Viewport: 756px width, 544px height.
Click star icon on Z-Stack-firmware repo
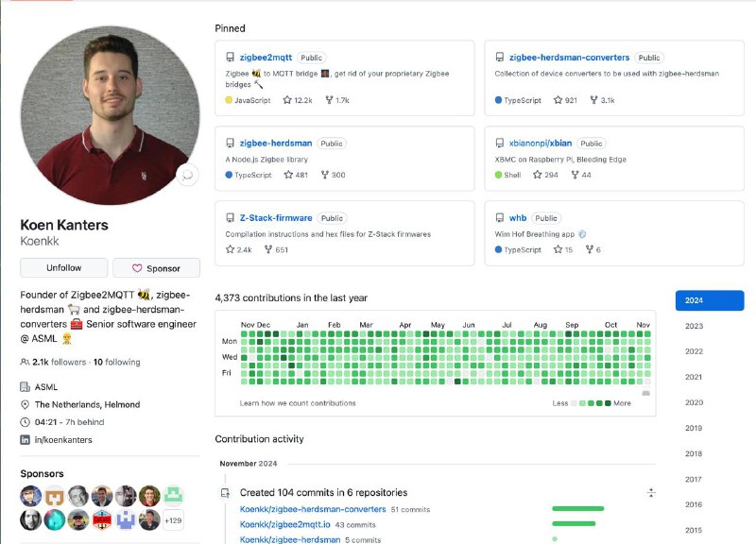[x=230, y=249]
